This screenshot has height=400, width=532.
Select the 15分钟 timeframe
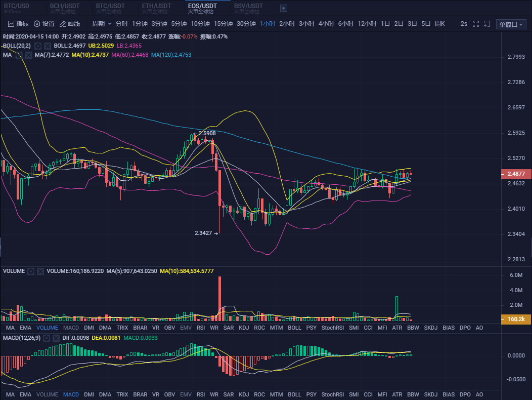(x=223, y=24)
